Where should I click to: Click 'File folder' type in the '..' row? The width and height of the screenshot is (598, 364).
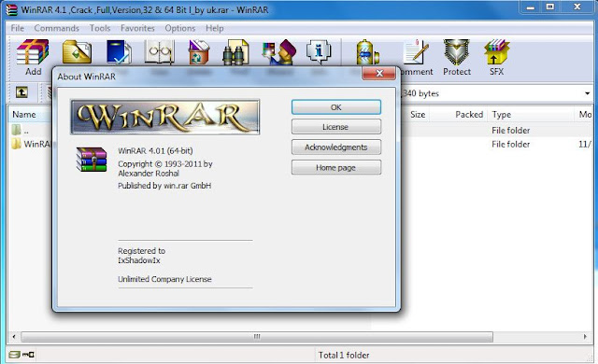tap(511, 131)
